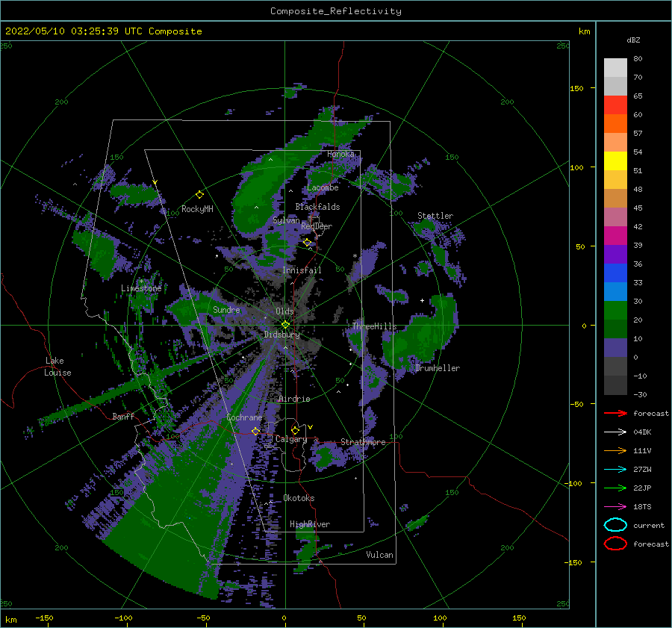Image resolution: width=672 pixels, height=628 pixels.
Task: Click white plus marker west of Drumheller echoes
Action: 422,300
